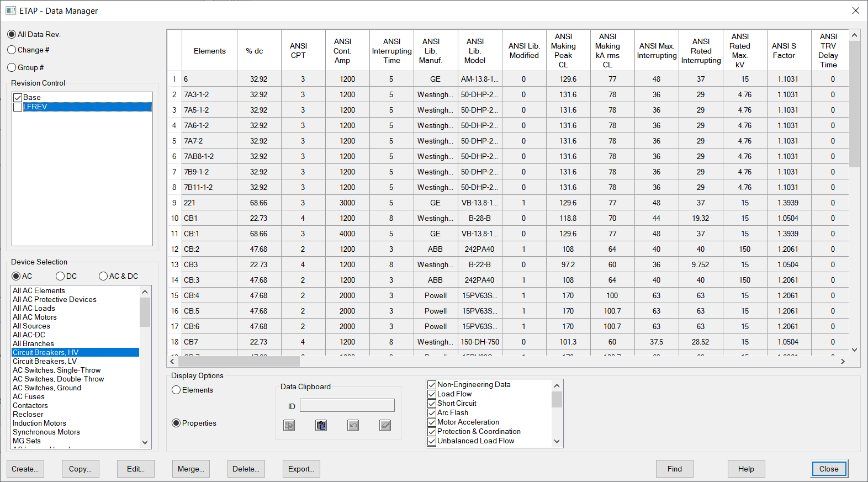The image size is (868, 482).
Task: Click the device list's scroll down arrow
Action: pos(145,442)
